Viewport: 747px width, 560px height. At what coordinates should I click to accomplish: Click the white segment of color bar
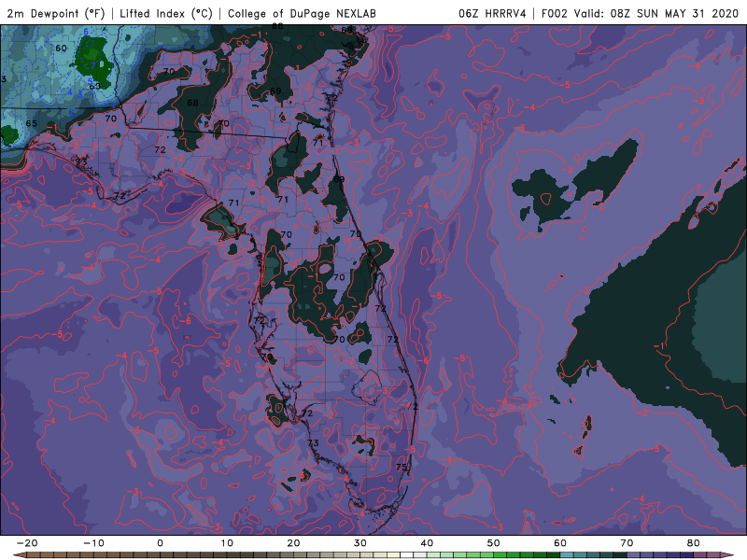[x=407, y=555]
